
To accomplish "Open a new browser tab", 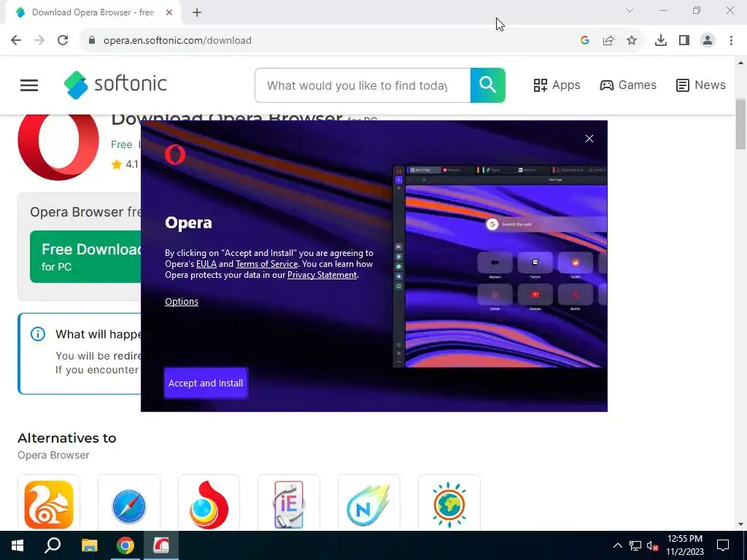I will tap(197, 12).
